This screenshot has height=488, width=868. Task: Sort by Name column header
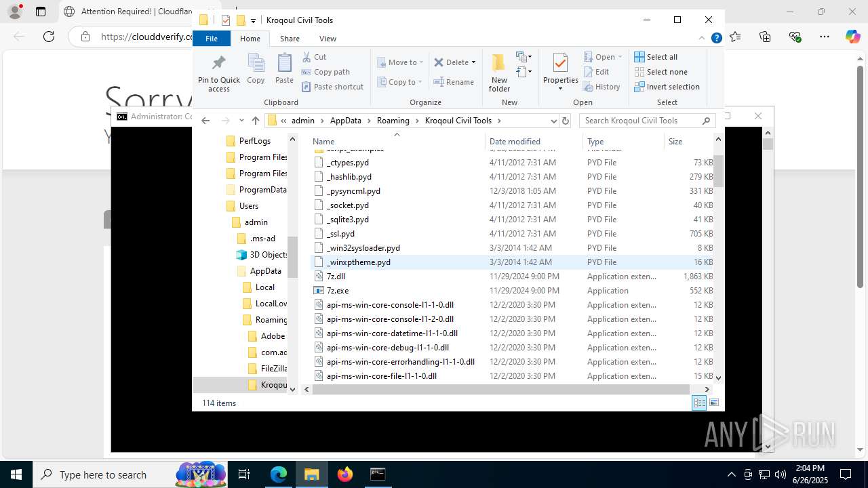click(397, 142)
